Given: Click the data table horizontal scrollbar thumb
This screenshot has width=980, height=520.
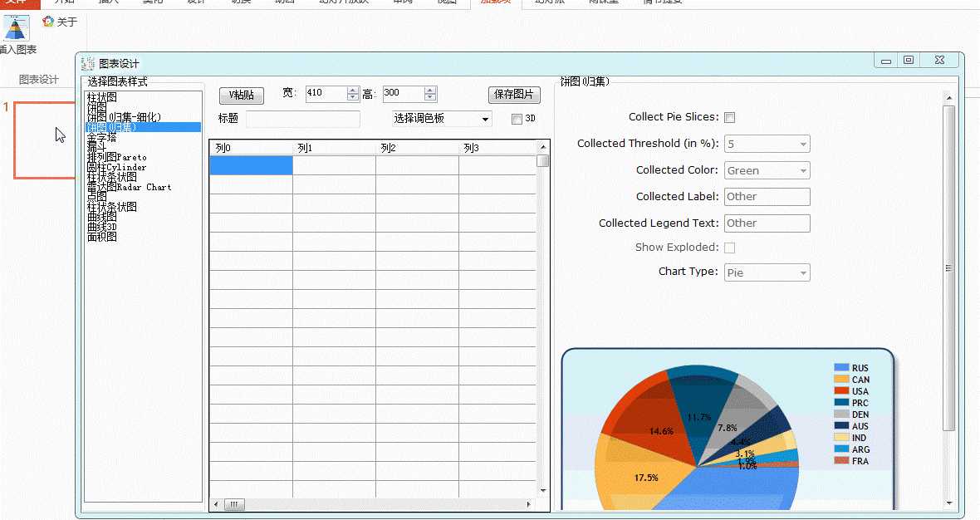Looking at the screenshot, I should (x=234, y=504).
